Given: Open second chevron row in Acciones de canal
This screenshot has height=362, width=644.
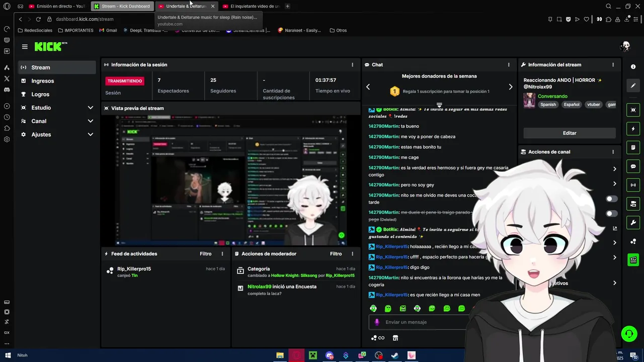Looking at the screenshot, I should pyautogui.click(x=614, y=184).
